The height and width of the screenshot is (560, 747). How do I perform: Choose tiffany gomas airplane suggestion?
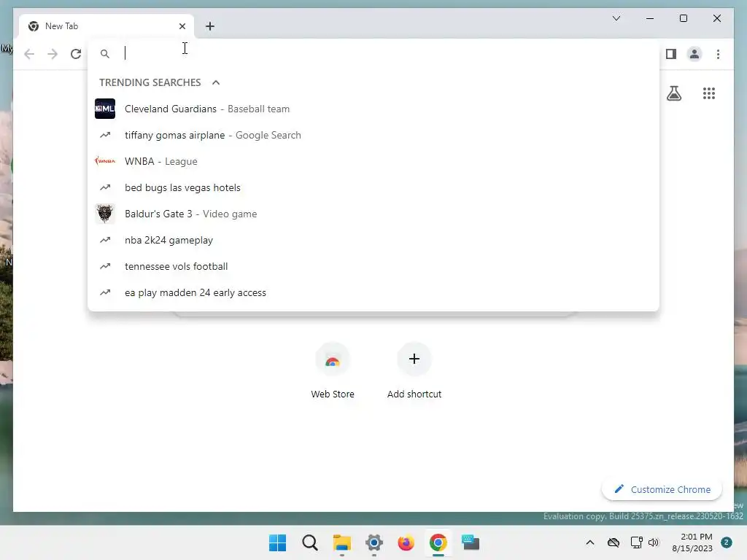coord(373,135)
